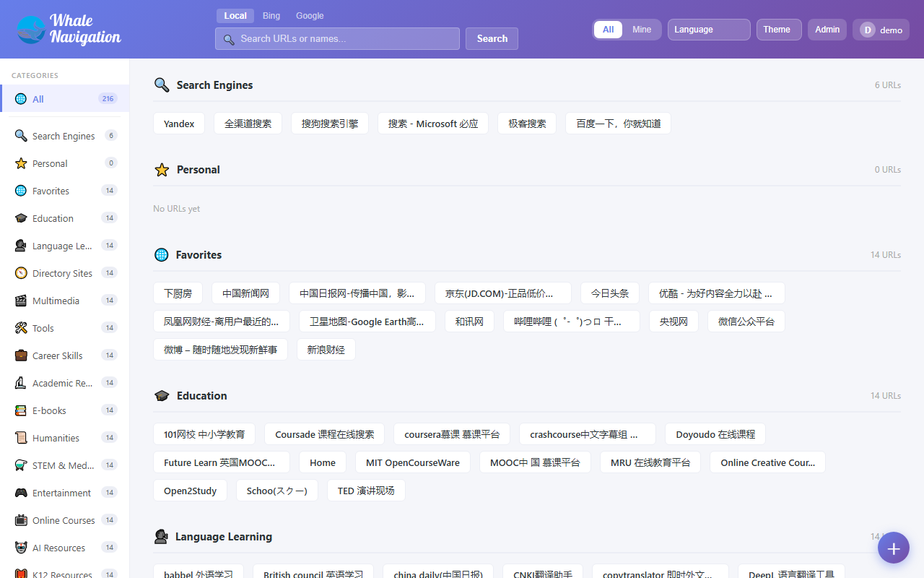Image resolution: width=924 pixels, height=578 pixels.
Task: Switch URL filter to Mine
Action: click(x=642, y=30)
